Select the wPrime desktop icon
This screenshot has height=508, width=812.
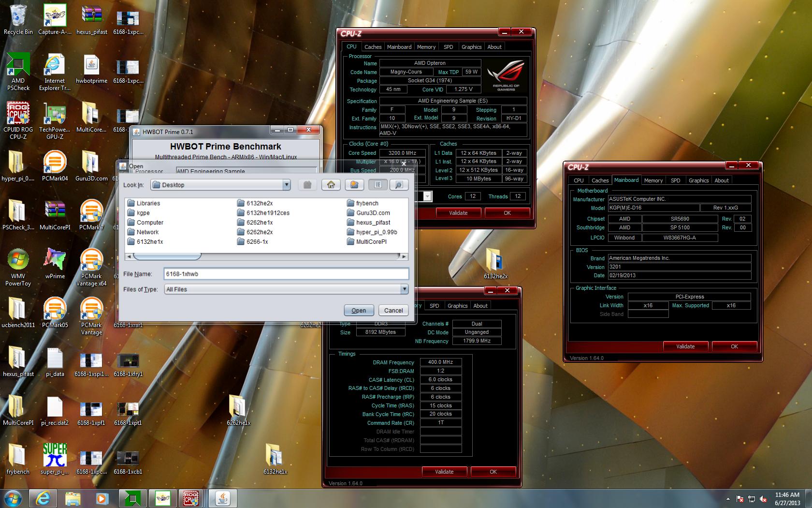(x=55, y=264)
